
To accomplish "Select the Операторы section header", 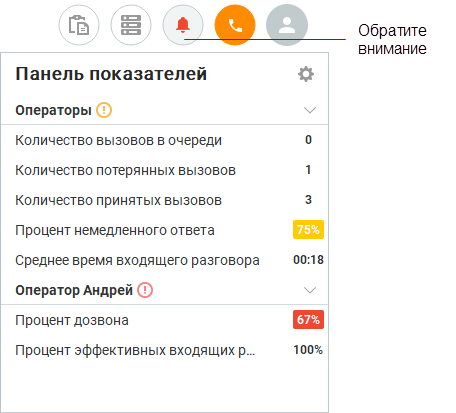I will click(x=165, y=110).
